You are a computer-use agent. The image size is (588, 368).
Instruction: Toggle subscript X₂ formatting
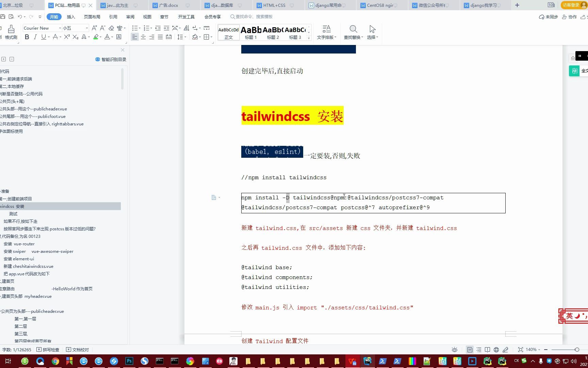point(76,37)
